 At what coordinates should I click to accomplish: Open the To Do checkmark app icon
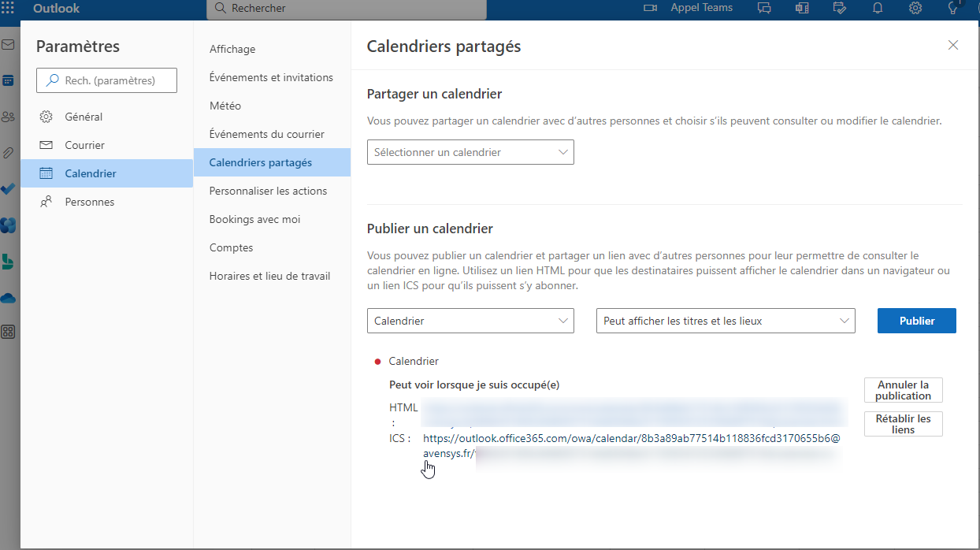8,189
